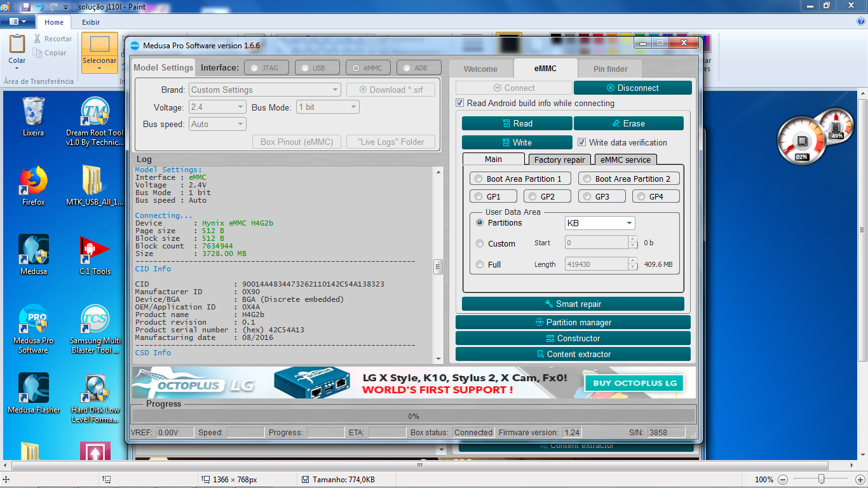868x488 pixels.
Task: Launch the Dream Root Tool desktop shortcut
Action: (x=95, y=121)
